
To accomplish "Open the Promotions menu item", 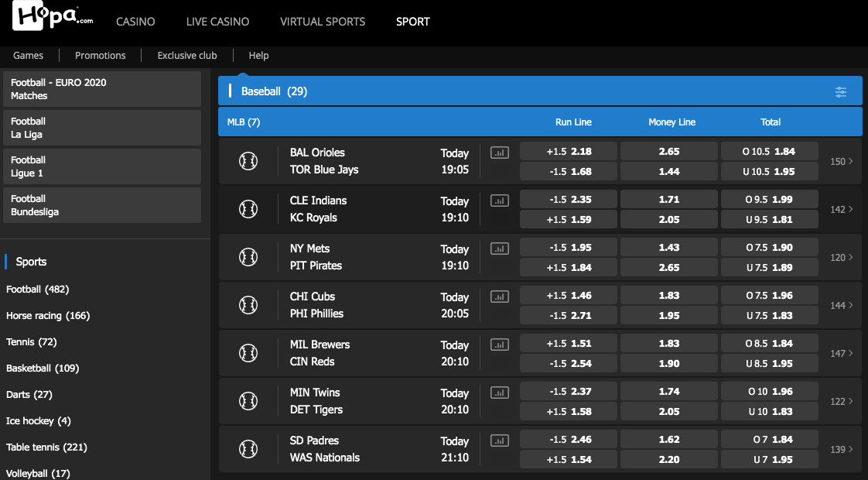I will click(101, 56).
